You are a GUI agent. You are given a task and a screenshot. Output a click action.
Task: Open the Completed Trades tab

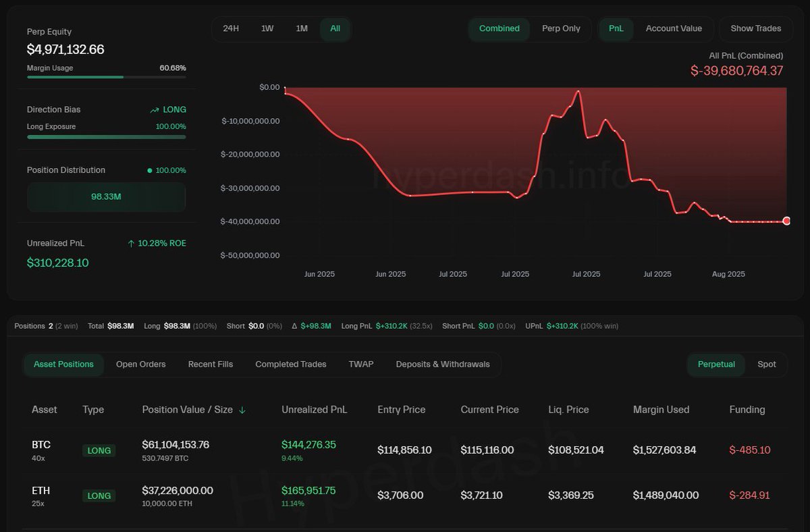point(291,364)
